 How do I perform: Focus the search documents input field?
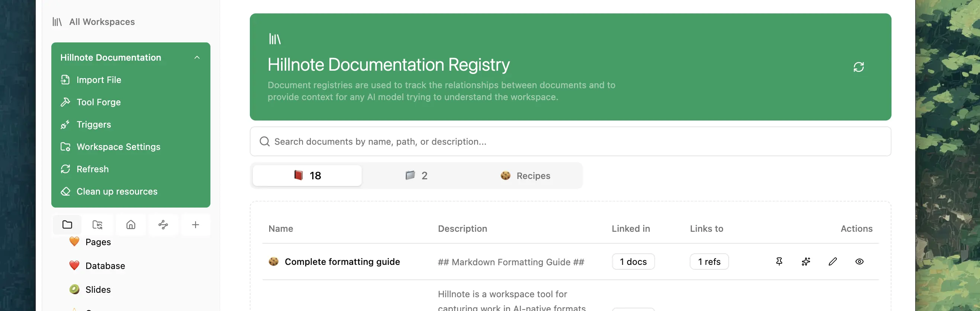[x=570, y=142]
